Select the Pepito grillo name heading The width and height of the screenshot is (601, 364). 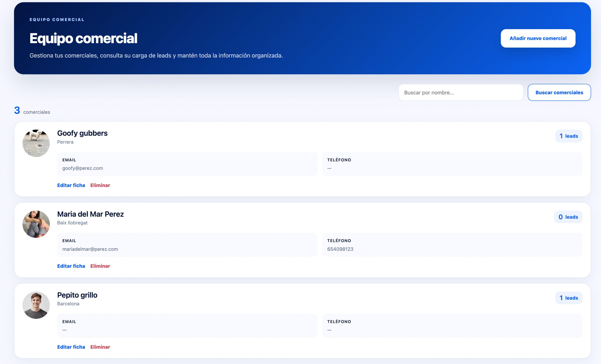click(77, 295)
